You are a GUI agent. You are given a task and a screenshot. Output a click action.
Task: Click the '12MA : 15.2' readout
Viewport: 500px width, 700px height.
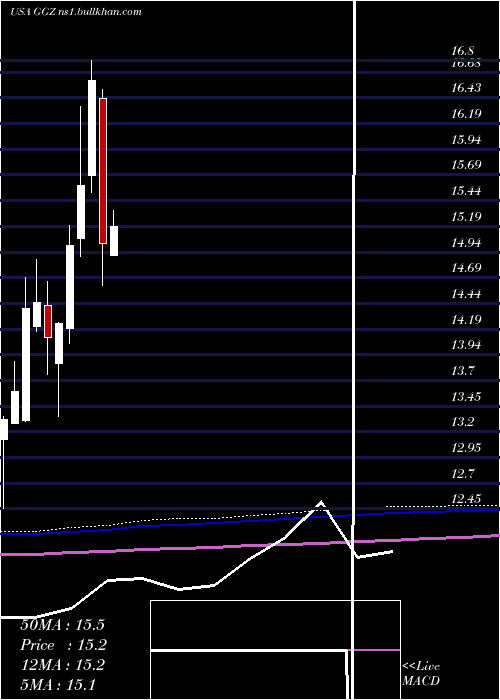click(x=62, y=665)
